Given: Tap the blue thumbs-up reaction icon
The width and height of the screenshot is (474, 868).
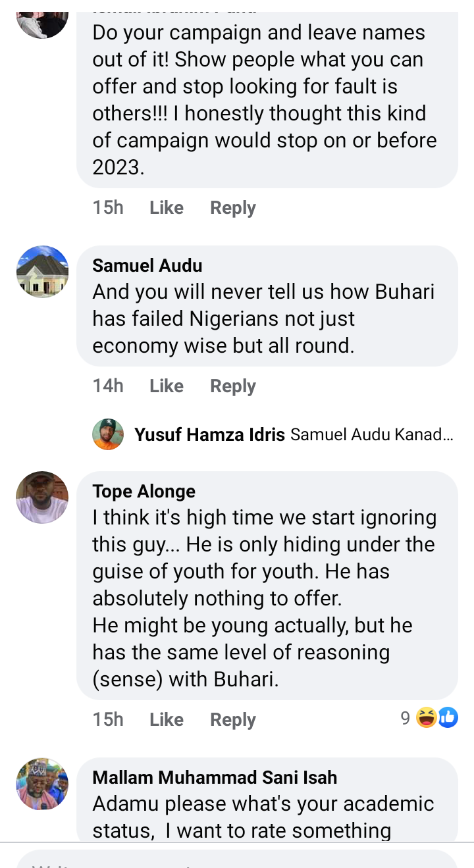Looking at the screenshot, I should tap(448, 718).
